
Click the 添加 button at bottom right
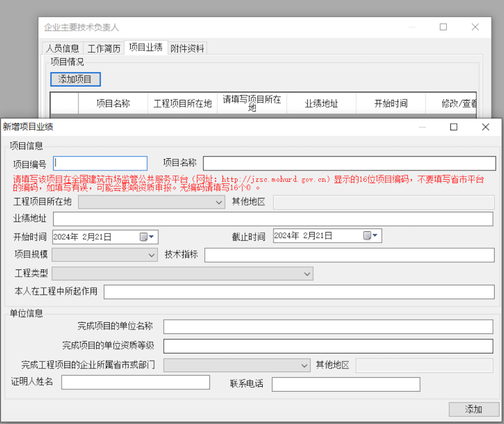[473, 410]
